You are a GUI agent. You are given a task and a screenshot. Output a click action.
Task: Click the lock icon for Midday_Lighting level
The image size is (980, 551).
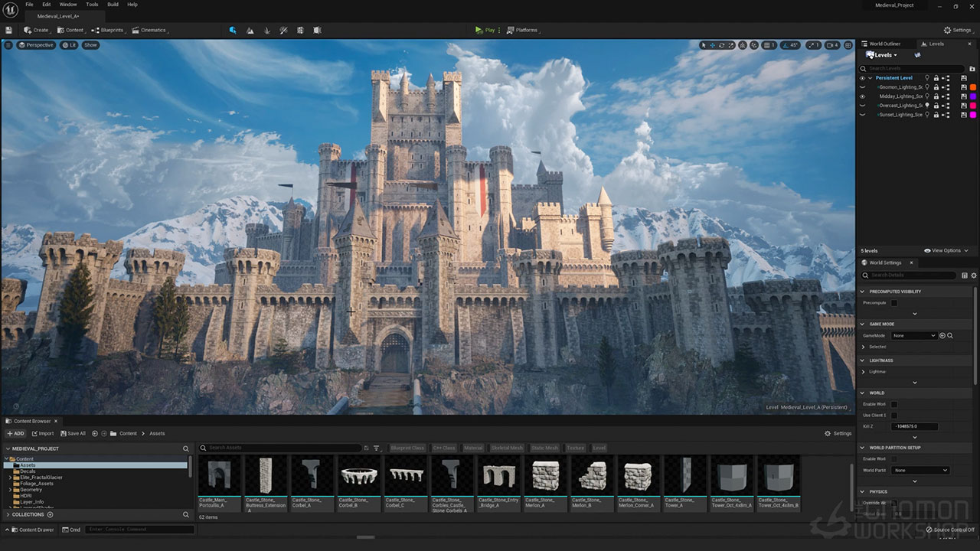point(936,96)
